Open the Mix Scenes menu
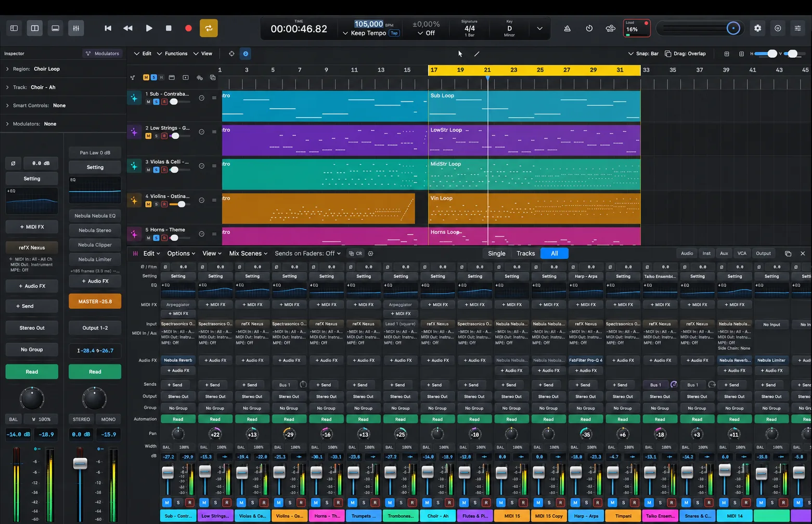Image resolution: width=812 pixels, height=524 pixels. coord(248,254)
